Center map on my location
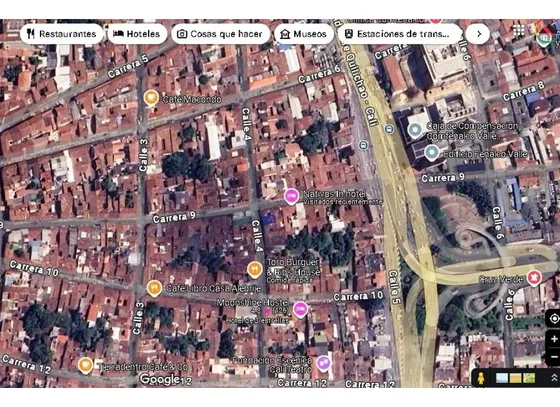560x407 pixels. pos(554,318)
